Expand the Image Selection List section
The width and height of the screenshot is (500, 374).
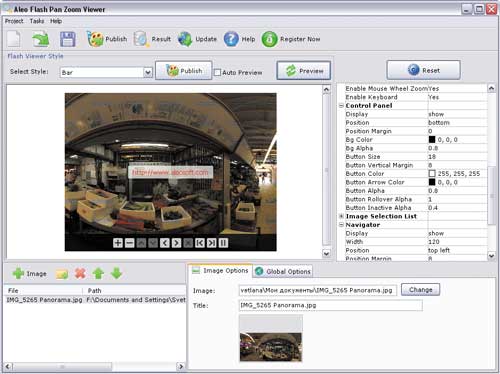pos(341,216)
